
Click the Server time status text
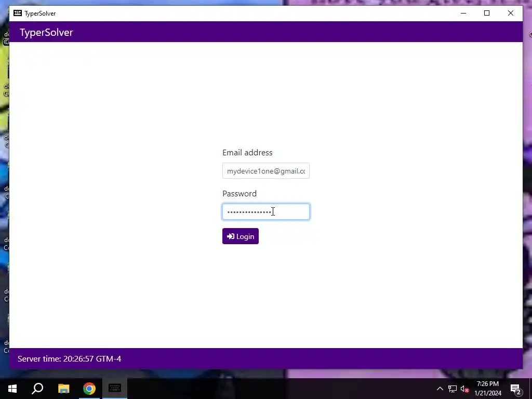69,358
